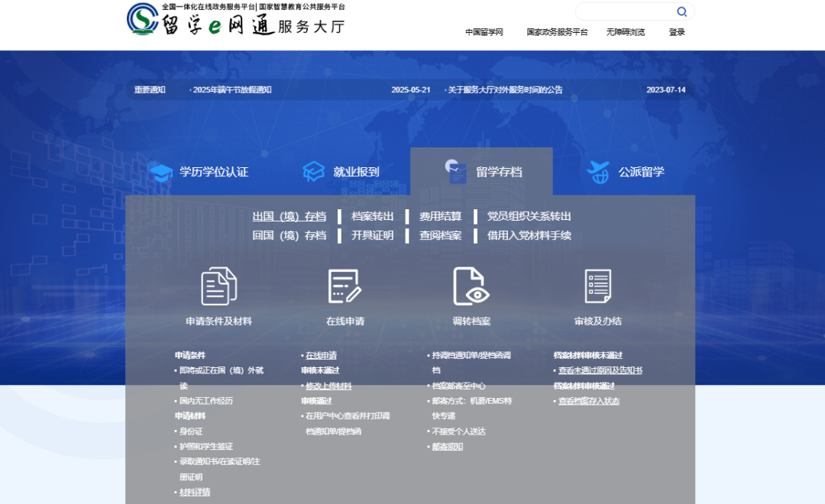Screen dimensions: 825x504
Task: Click the 护照和学生签证 list item
Action: [x=205, y=447]
